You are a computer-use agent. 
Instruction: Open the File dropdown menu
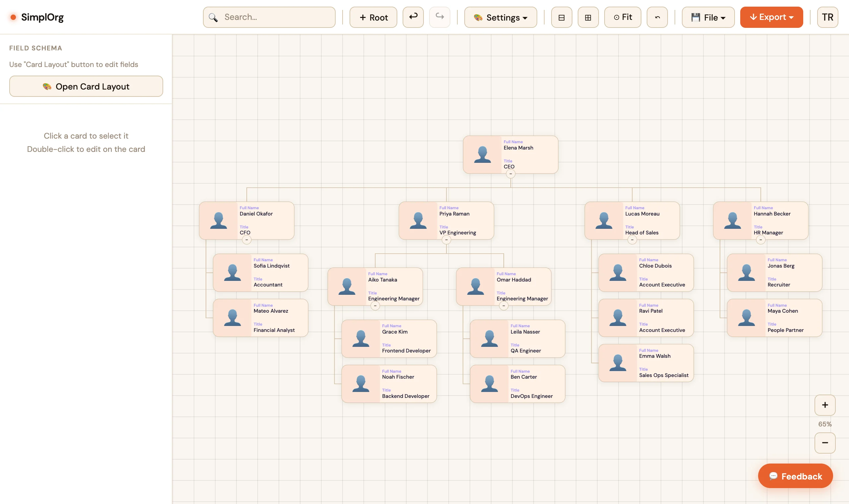(708, 17)
